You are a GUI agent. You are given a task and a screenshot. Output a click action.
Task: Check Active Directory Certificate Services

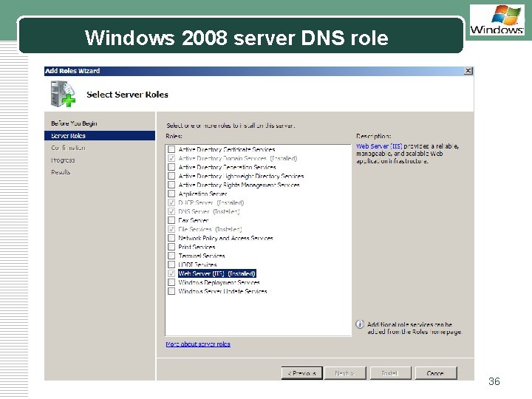point(171,149)
